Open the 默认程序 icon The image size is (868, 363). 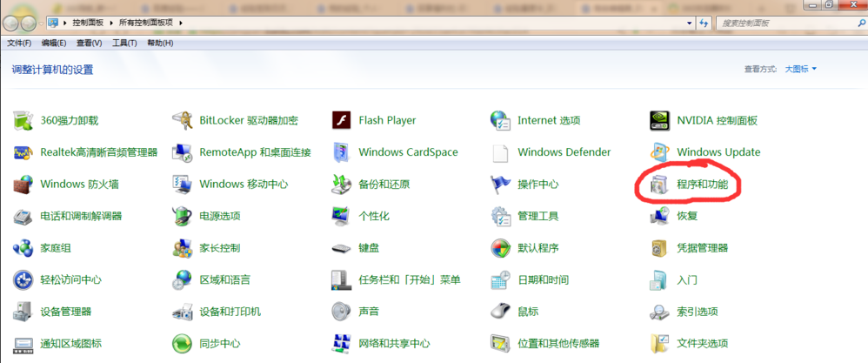pyautogui.click(x=500, y=248)
